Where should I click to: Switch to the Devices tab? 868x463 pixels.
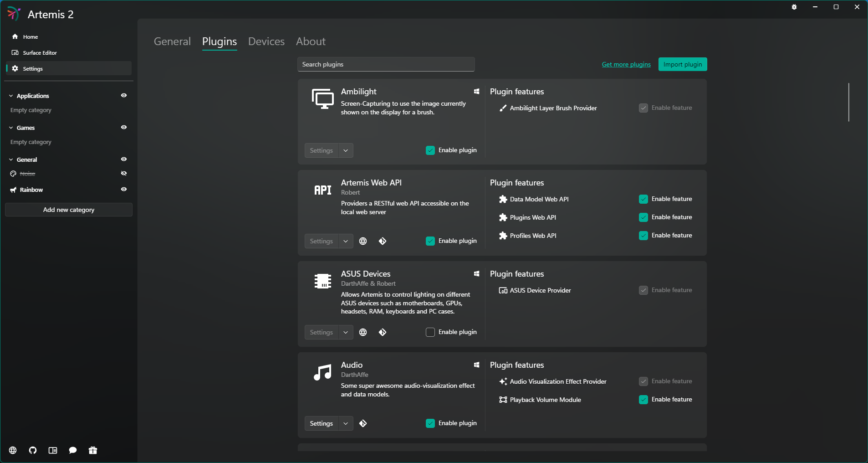coord(266,41)
